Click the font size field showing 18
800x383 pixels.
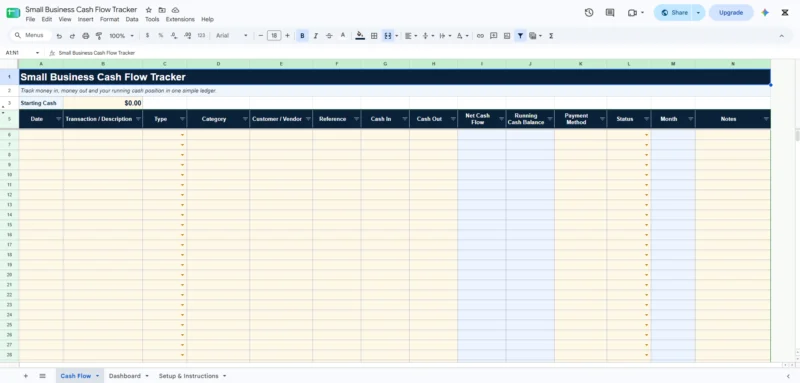click(274, 36)
